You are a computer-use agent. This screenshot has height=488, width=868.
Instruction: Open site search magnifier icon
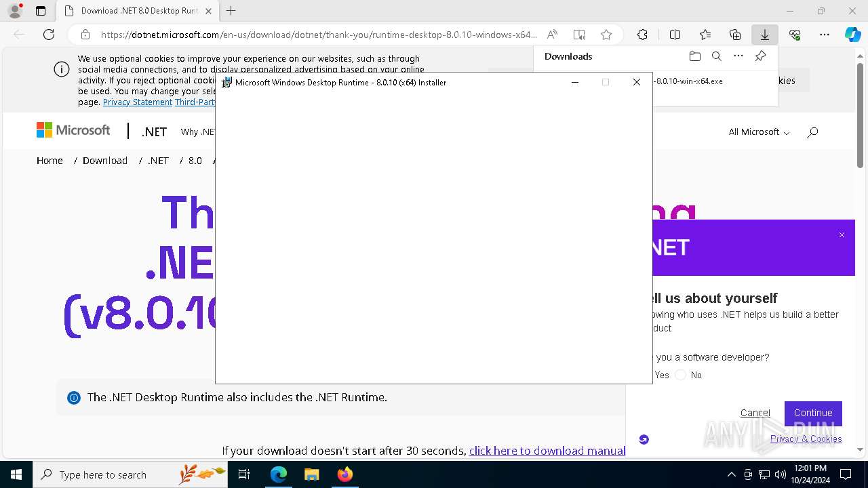click(812, 132)
